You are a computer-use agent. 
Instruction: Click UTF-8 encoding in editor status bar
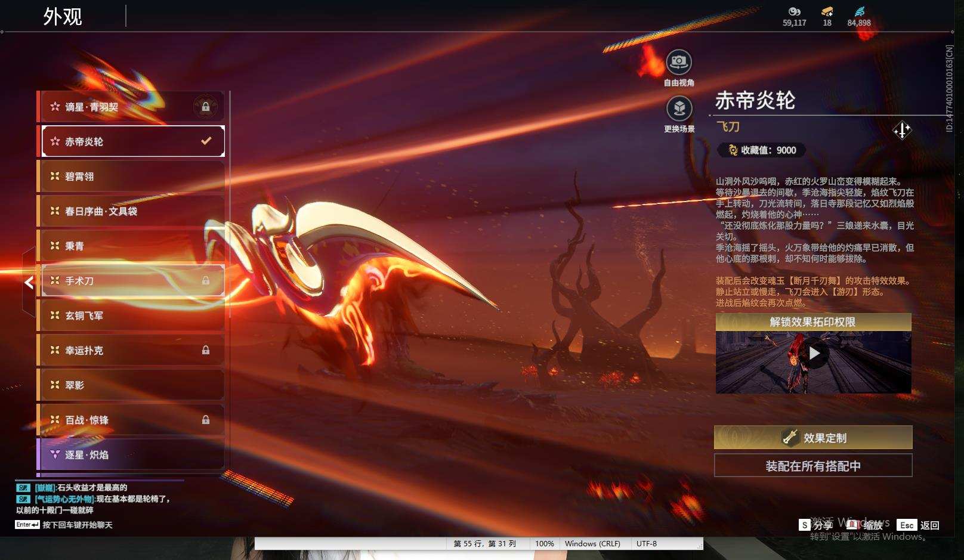coord(647,543)
